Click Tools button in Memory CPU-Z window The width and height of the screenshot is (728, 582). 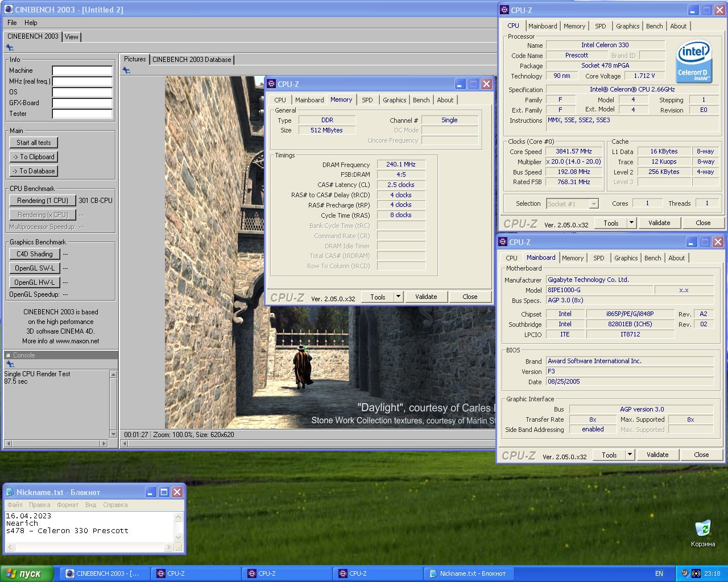tap(378, 297)
